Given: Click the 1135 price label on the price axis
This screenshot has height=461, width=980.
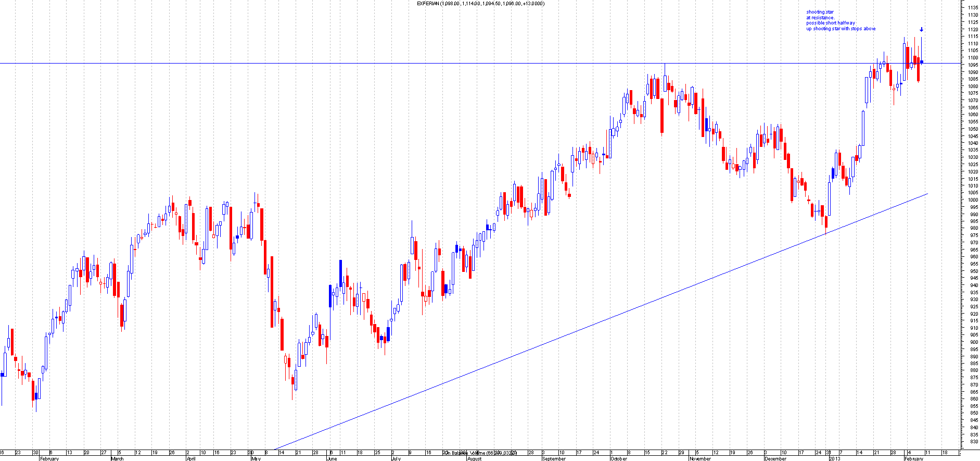Looking at the screenshot, I should point(972,8).
